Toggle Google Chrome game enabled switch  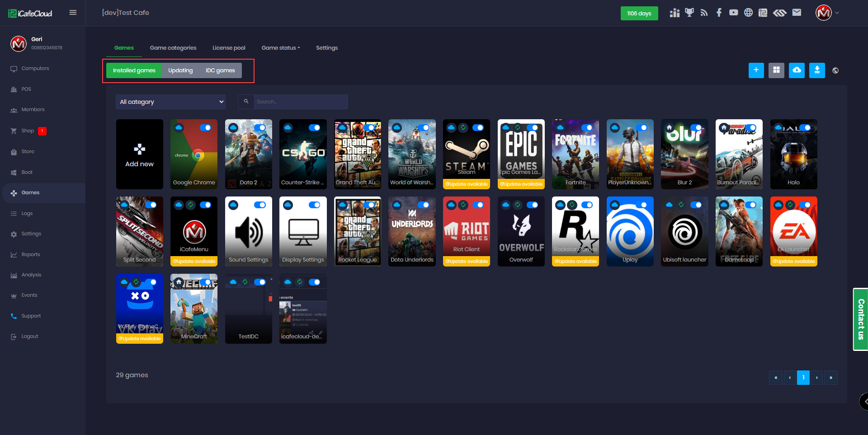click(x=205, y=128)
